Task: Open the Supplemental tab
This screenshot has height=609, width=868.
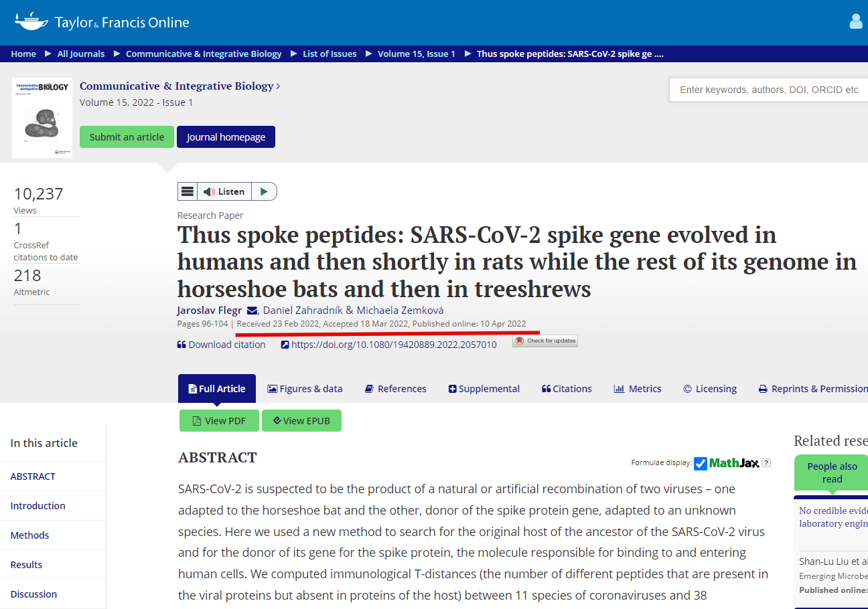Action: click(x=484, y=388)
